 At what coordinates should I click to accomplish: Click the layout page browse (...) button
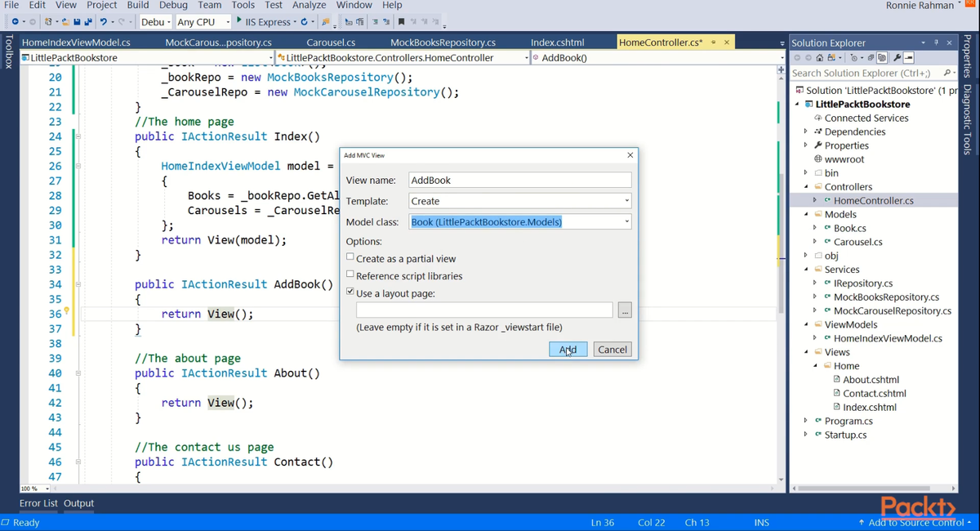pos(625,310)
